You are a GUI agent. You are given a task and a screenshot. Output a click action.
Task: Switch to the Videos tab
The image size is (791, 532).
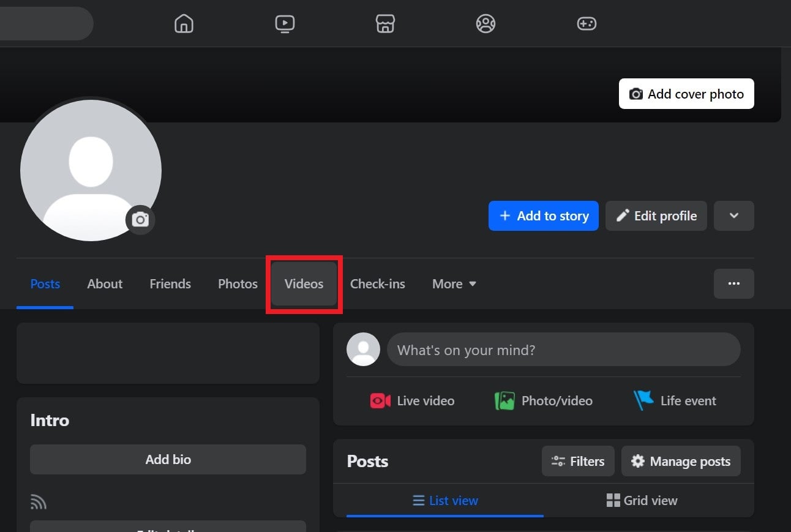point(304,283)
